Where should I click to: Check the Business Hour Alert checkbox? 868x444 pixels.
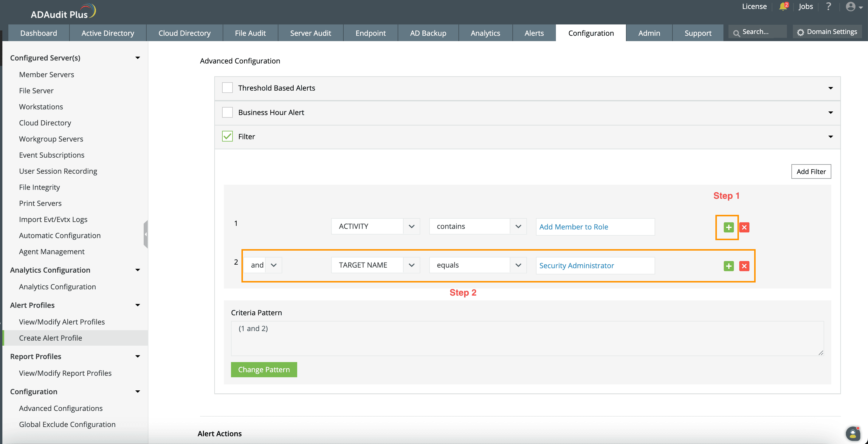[227, 113]
